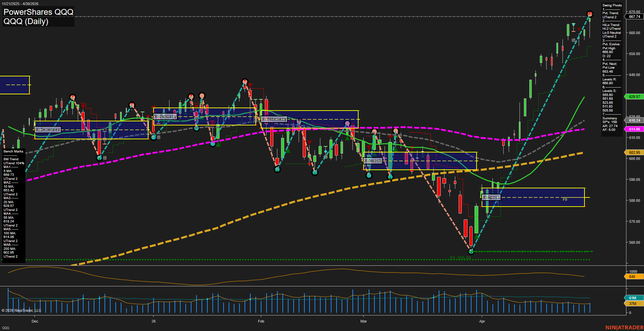This screenshot has height=331, width=644.
Task: Click the 505.58 support level value
Action: (607, 111)
